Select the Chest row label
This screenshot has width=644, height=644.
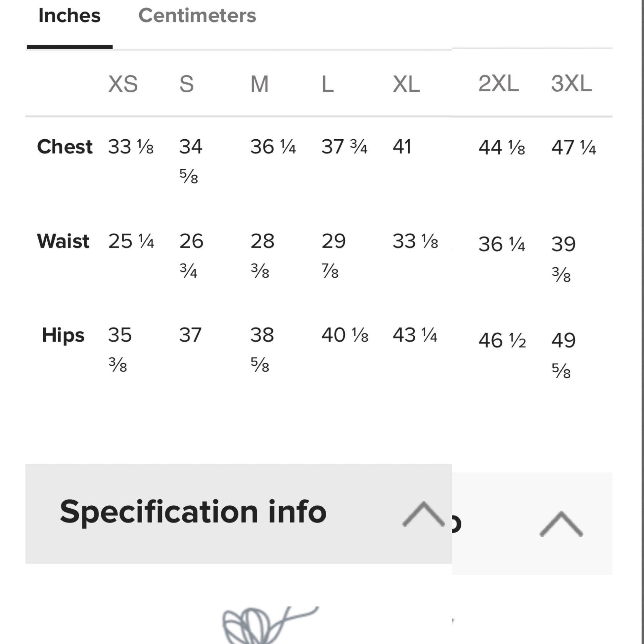tap(65, 147)
